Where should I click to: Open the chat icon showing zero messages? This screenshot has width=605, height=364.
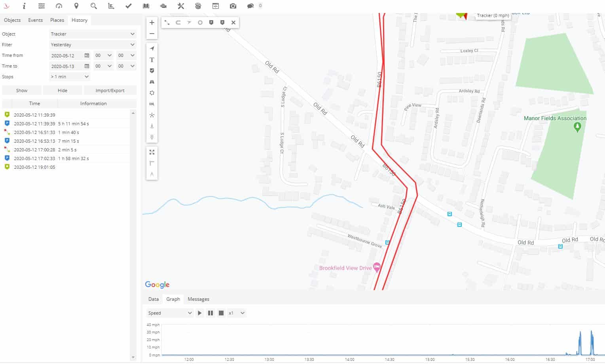click(250, 6)
